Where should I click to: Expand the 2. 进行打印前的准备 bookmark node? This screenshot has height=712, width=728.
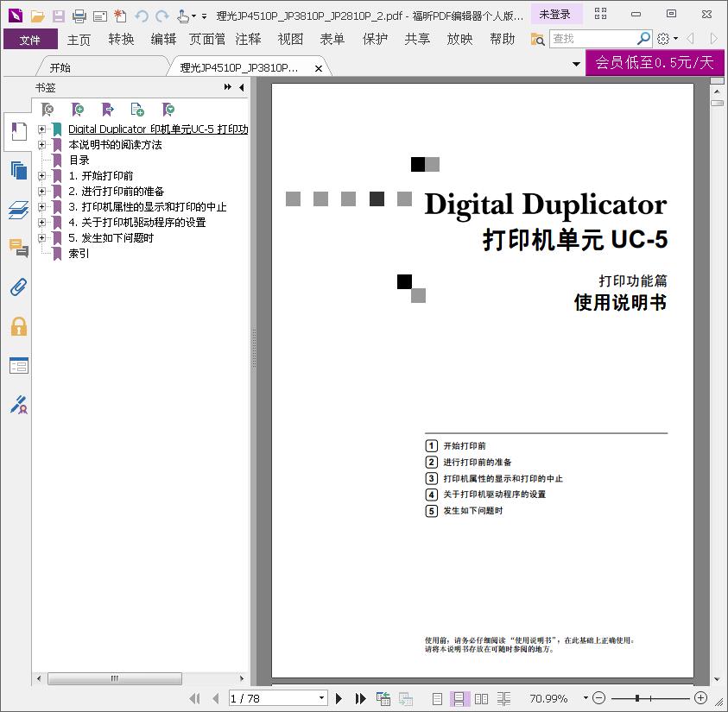[41, 191]
